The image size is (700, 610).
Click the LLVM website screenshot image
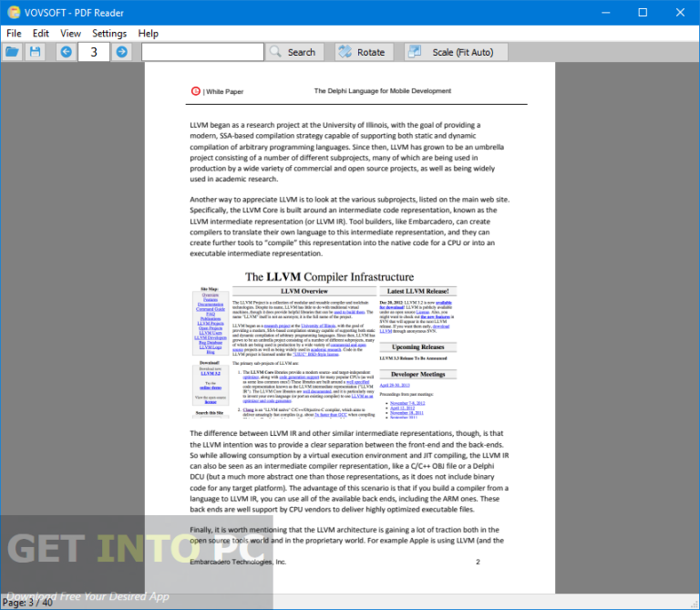324,344
